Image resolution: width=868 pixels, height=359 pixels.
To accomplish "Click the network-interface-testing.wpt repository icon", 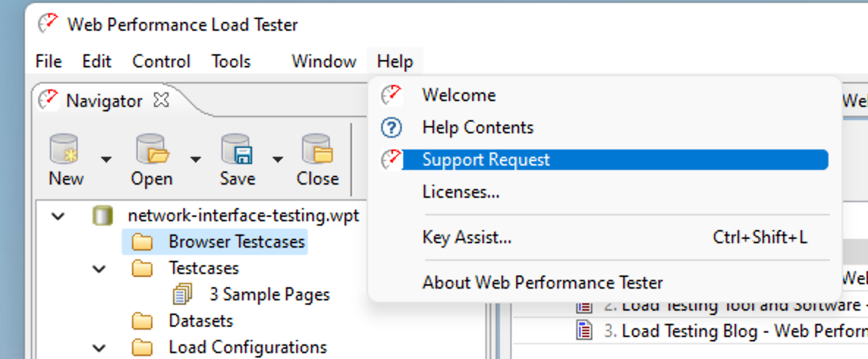I will tap(103, 215).
